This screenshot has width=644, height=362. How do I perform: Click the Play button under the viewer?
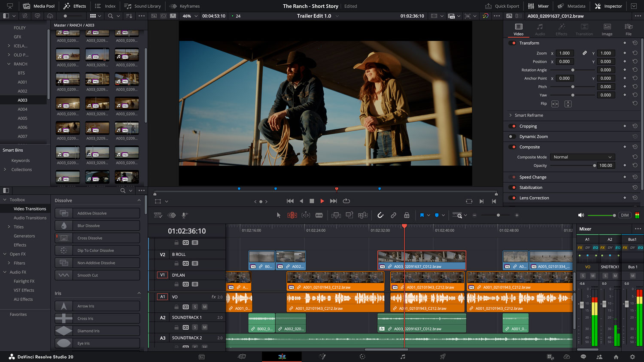tap(322, 201)
